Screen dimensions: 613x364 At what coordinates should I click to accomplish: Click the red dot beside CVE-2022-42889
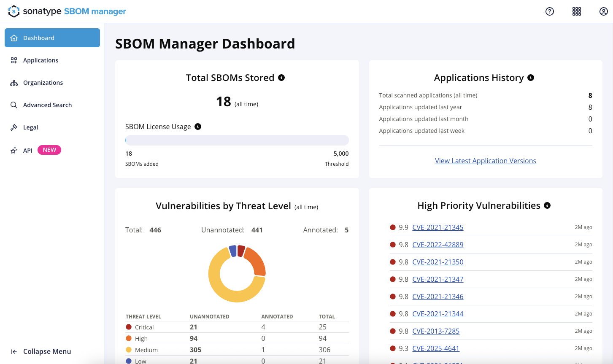click(x=393, y=245)
